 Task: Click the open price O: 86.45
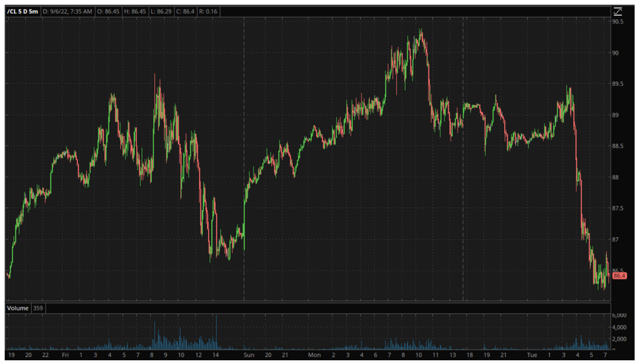(108, 11)
